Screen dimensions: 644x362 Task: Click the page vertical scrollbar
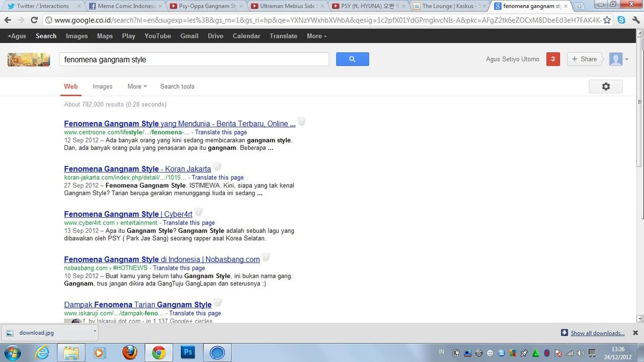pos(640,176)
